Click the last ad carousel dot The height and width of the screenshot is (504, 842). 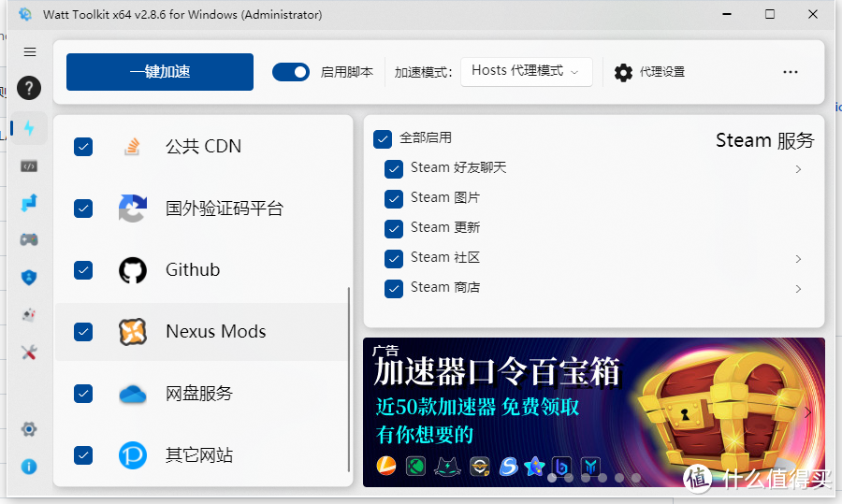click(636, 478)
